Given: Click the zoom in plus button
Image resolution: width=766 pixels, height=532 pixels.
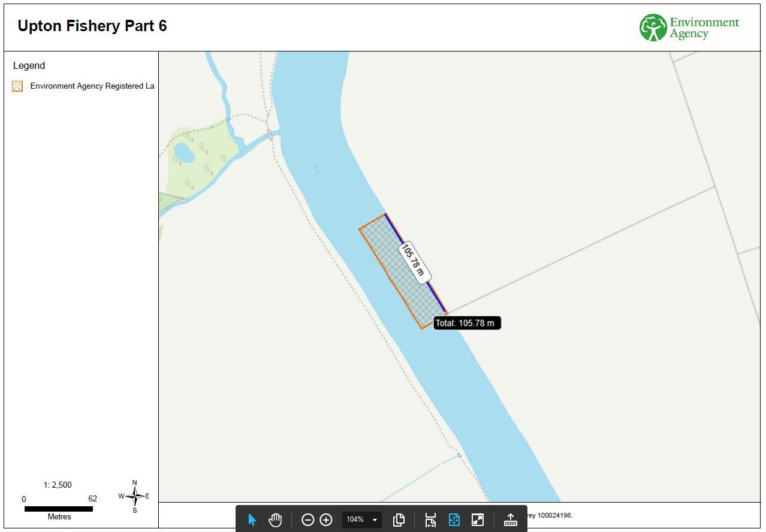Looking at the screenshot, I should tap(326, 519).
